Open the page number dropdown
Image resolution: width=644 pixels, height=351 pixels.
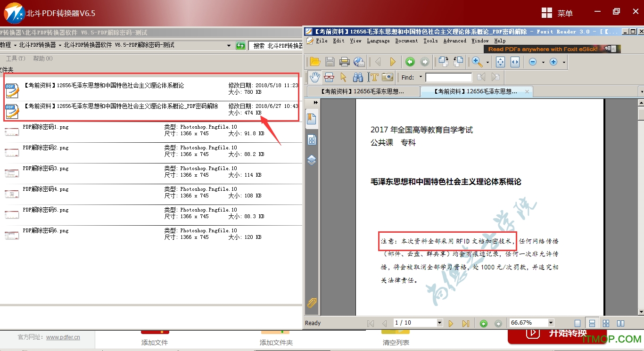click(439, 323)
